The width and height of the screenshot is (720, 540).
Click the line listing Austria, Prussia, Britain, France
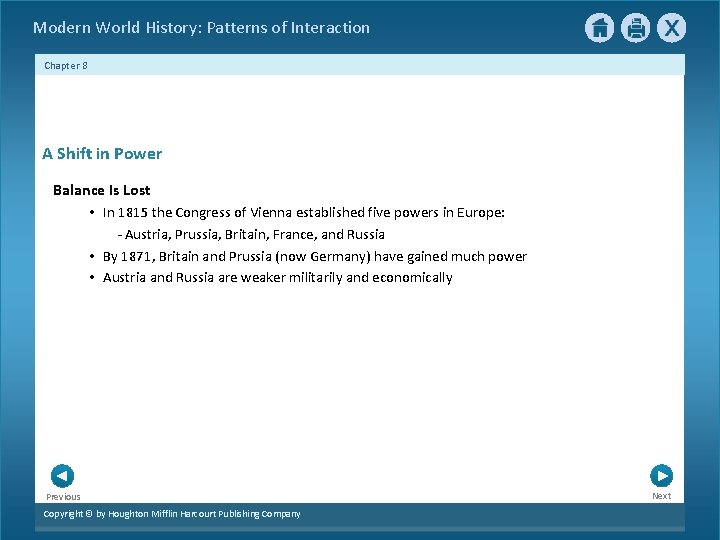click(251, 235)
